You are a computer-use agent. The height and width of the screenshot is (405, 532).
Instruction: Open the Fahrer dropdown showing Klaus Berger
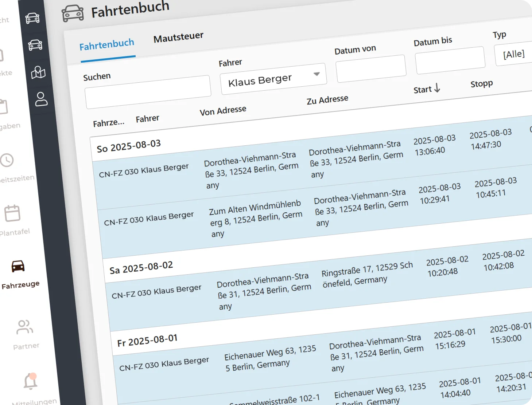[273, 79]
